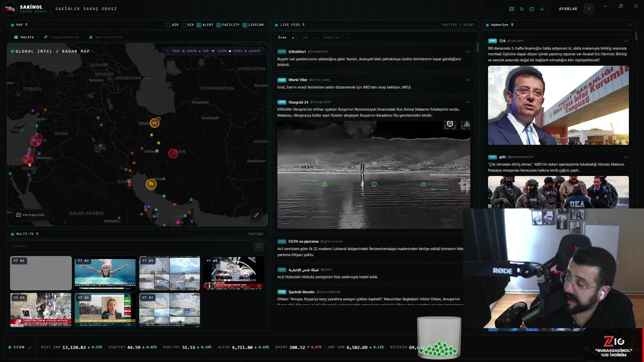The width and height of the screenshot is (644, 362).
Task: Click the S&P 500 ticker value
Action: pos(357,347)
